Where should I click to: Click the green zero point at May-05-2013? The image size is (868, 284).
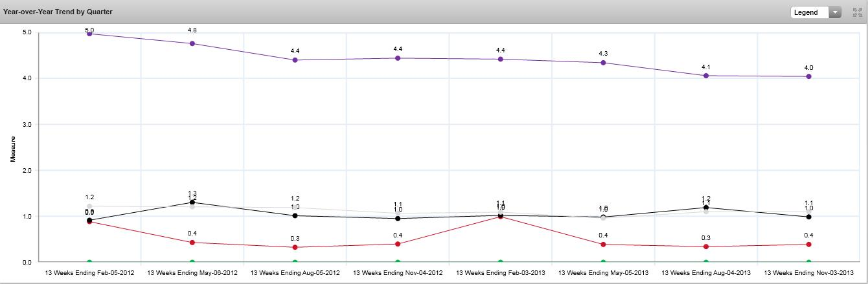(x=603, y=262)
